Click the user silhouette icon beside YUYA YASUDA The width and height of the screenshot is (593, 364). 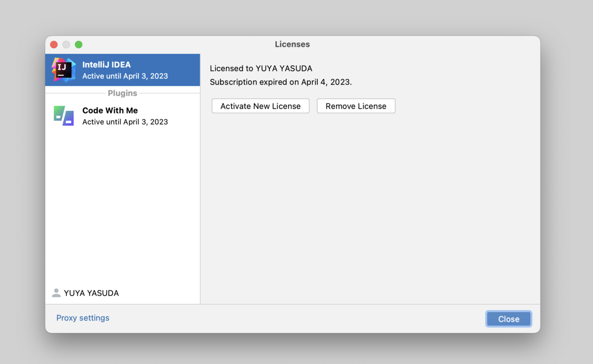tap(56, 292)
